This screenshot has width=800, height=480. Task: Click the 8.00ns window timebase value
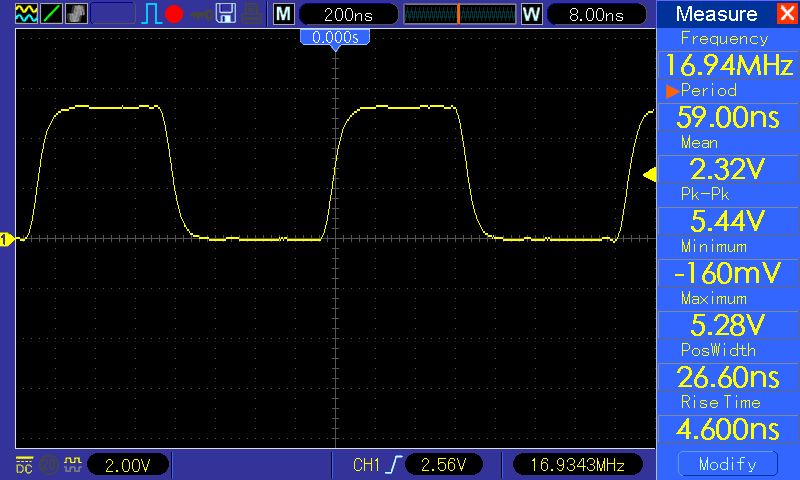click(596, 15)
